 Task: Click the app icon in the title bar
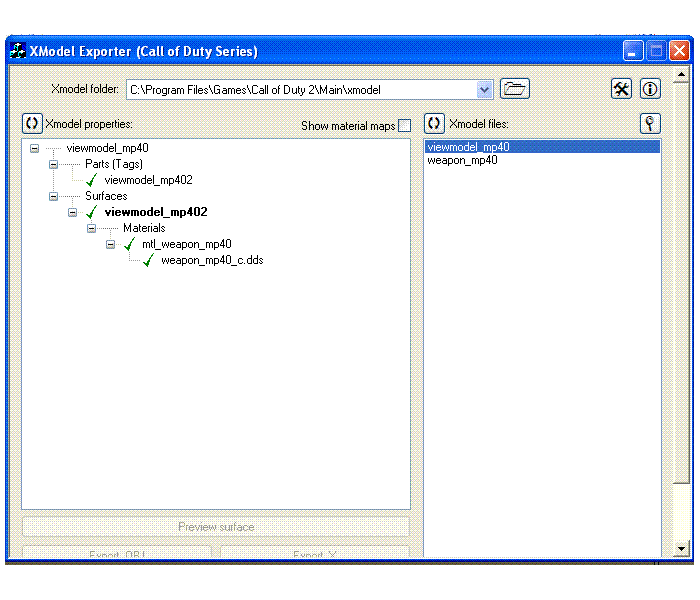click(x=18, y=51)
